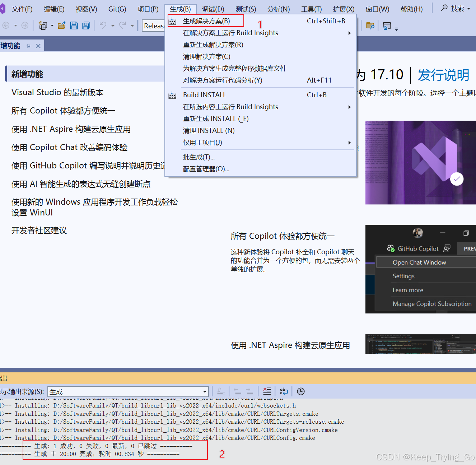Click the Clear All output icon
Image resolution: width=476 pixels, height=465 pixels.
tap(267, 391)
